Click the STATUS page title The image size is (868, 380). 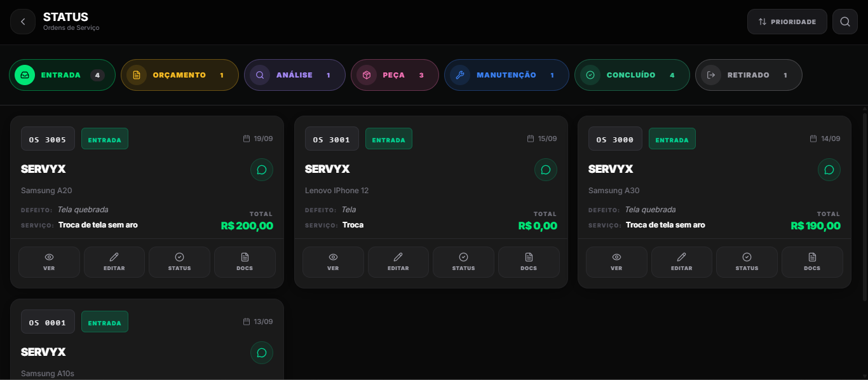[x=65, y=17]
